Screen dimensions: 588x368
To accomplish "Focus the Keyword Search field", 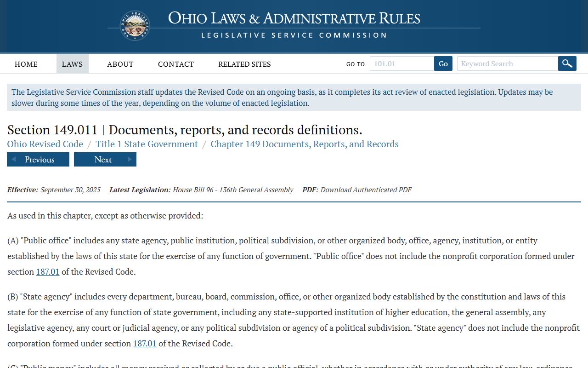I will coord(508,63).
